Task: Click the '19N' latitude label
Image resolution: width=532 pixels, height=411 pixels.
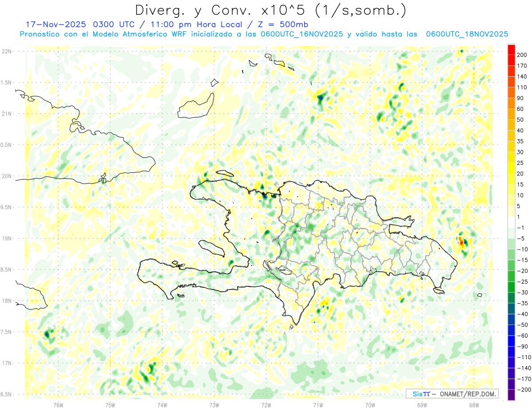Action: 7,239
